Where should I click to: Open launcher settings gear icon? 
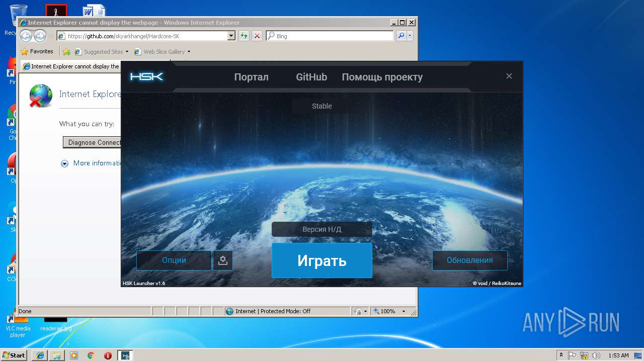coord(223,260)
